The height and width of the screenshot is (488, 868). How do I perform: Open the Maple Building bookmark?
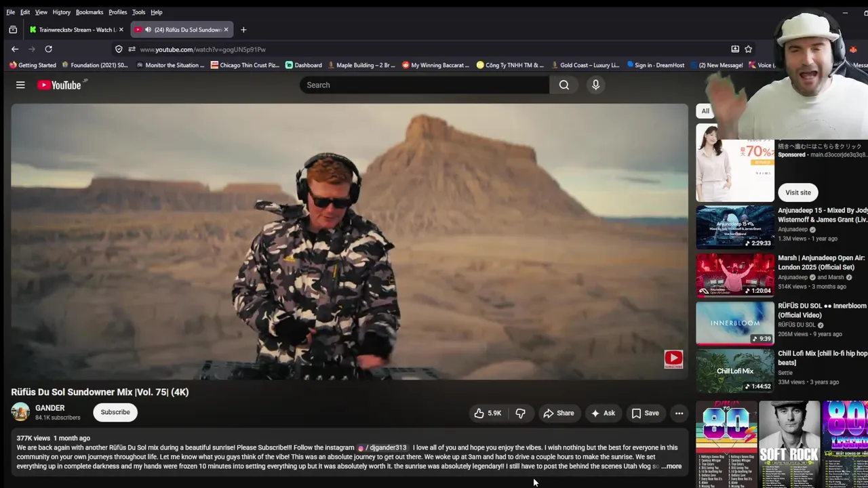click(x=361, y=65)
